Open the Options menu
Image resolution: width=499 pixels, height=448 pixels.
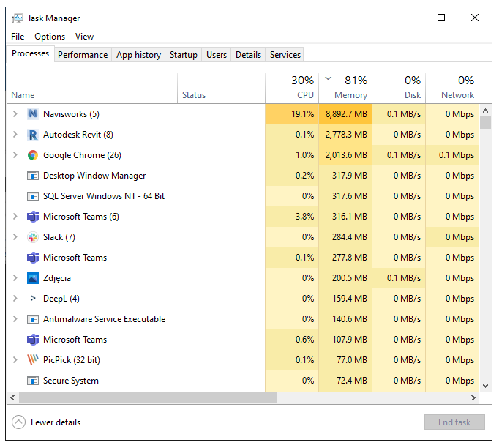(50, 37)
